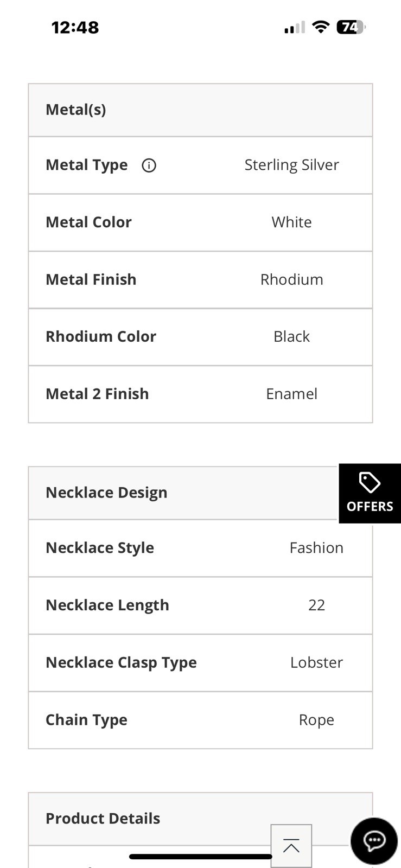Select the Metal Type row label

[x=87, y=165]
